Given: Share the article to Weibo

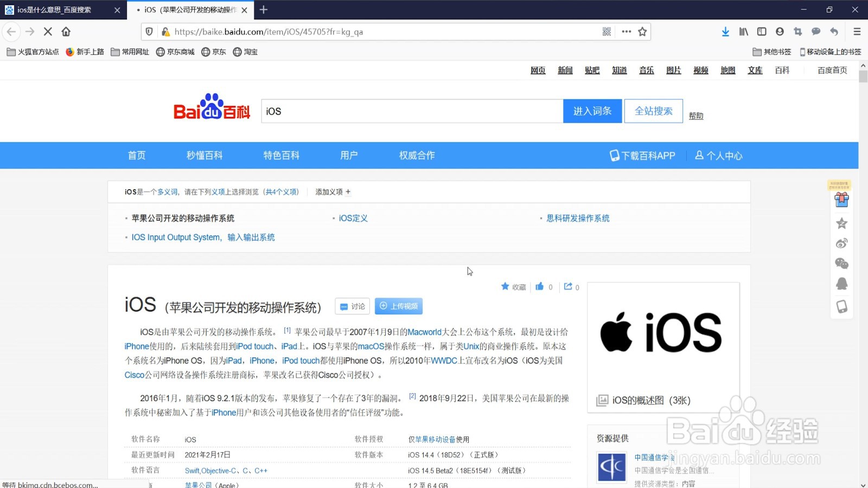Looking at the screenshot, I should coord(841,243).
